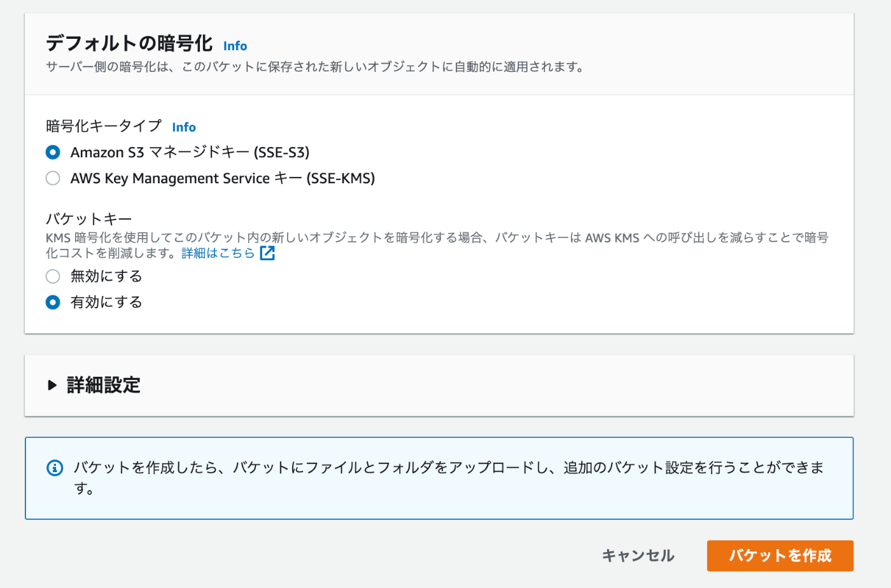Open Info link next to デフォルトの暗号化

click(235, 46)
